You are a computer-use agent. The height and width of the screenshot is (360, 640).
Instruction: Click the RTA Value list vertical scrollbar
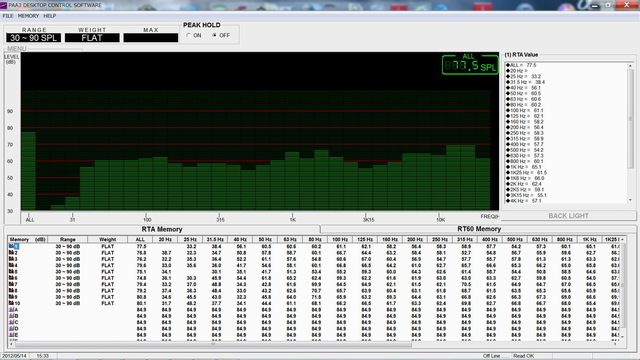click(x=631, y=133)
